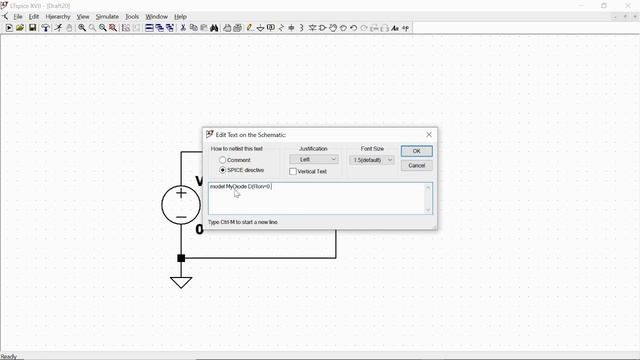This screenshot has height=360, width=640.
Task: Select the draw wire pencil tool
Action: (x=249, y=28)
